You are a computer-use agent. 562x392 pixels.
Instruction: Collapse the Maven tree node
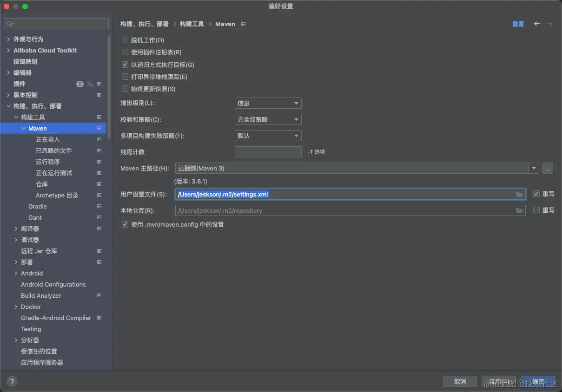23,129
